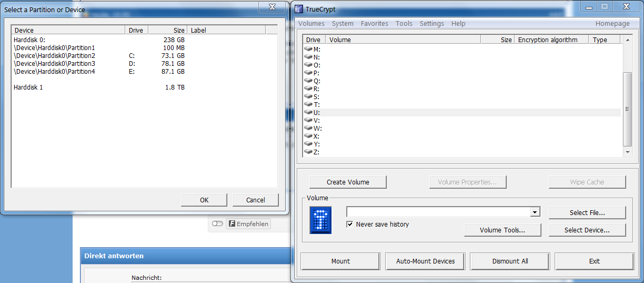The image size is (644, 283).
Task: Select drive N: icon in TrueCrypt list
Action: point(308,57)
